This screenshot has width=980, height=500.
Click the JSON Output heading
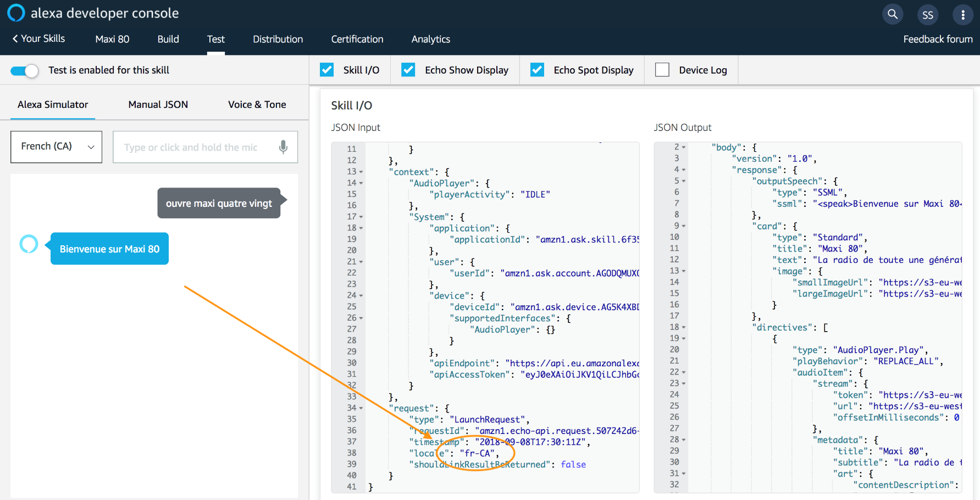coord(683,128)
